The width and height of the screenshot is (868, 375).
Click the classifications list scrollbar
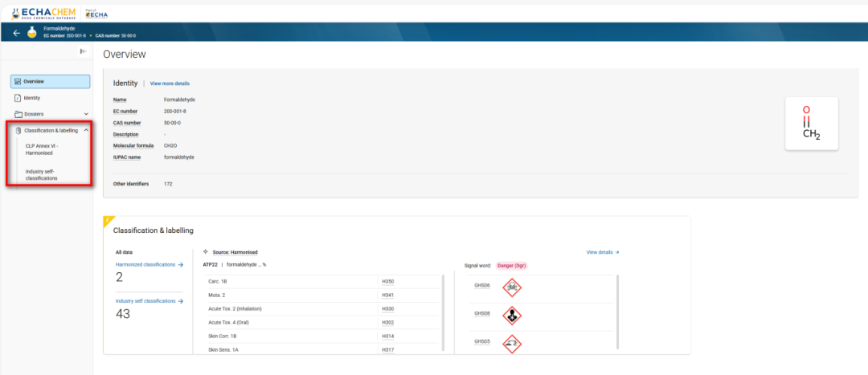(443, 313)
